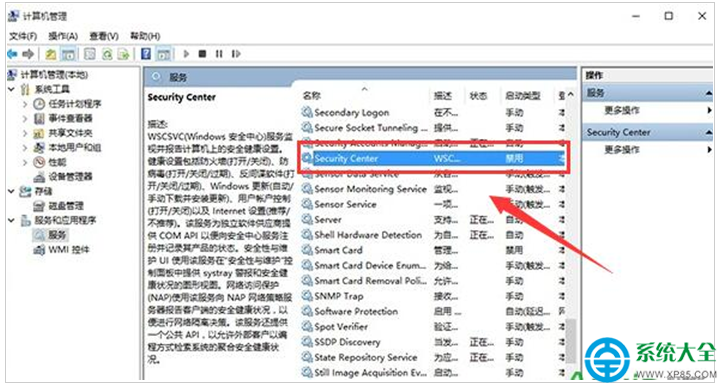Viewport: 719px width, 385px height.
Task: Click the 任务计划程序 clock icon
Action: [x=40, y=104]
